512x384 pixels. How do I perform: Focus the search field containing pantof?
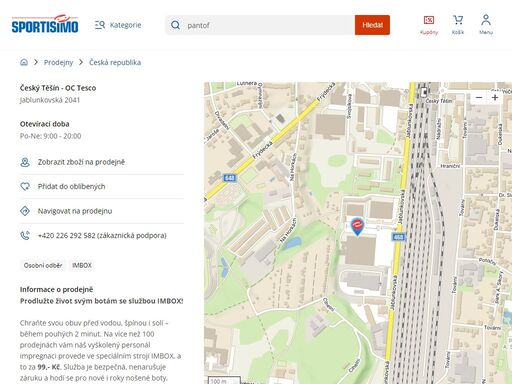[260, 25]
